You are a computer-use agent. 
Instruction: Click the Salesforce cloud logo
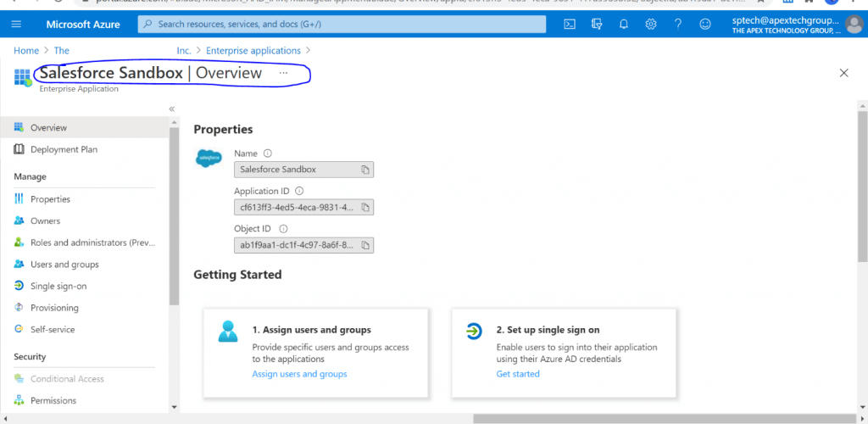click(209, 159)
